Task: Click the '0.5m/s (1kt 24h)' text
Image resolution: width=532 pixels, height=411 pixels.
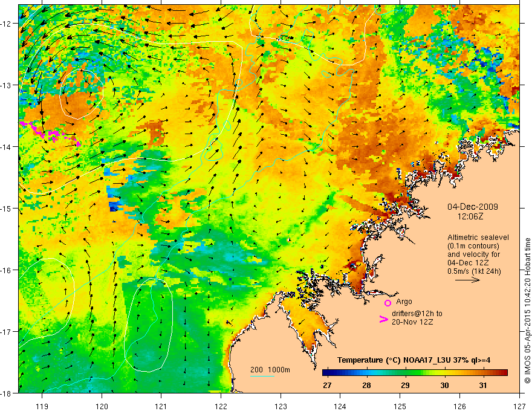Action: (474, 271)
